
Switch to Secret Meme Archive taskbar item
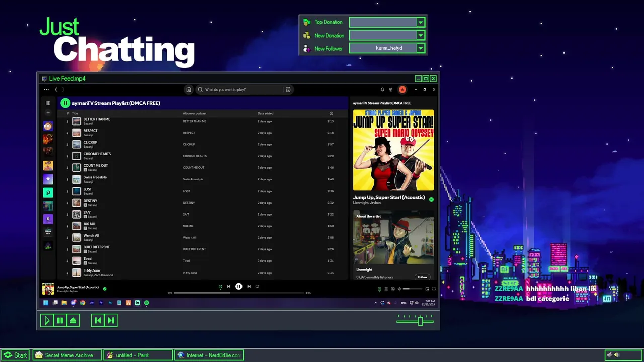click(67, 355)
